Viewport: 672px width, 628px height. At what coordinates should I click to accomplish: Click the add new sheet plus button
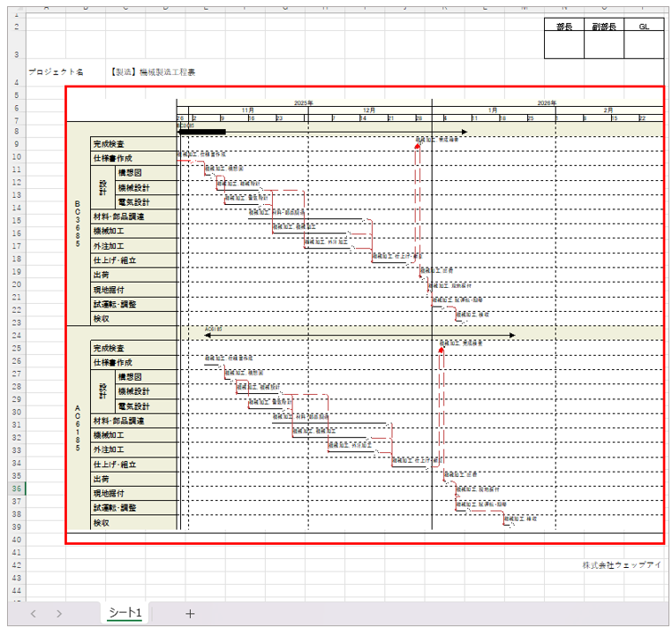click(190, 613)
